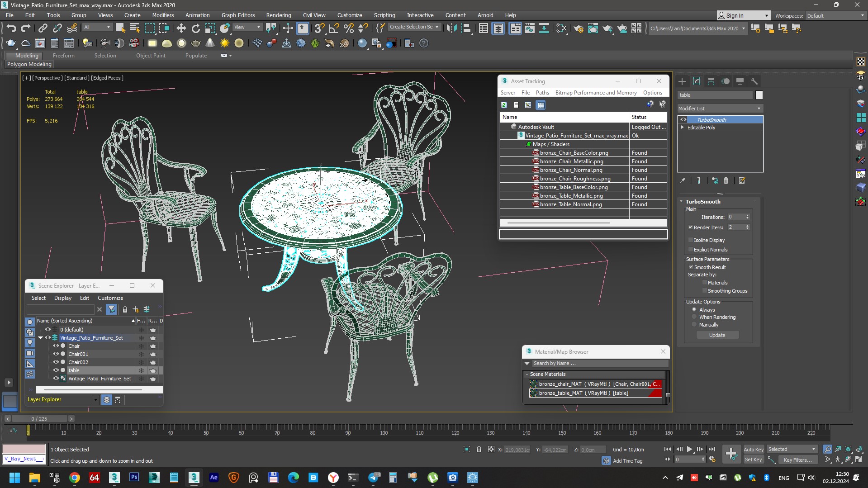Click Configure Modifier Sets icon
This screenshot has width=868, height=488.
pyautogui.click(x=742, y=180)
